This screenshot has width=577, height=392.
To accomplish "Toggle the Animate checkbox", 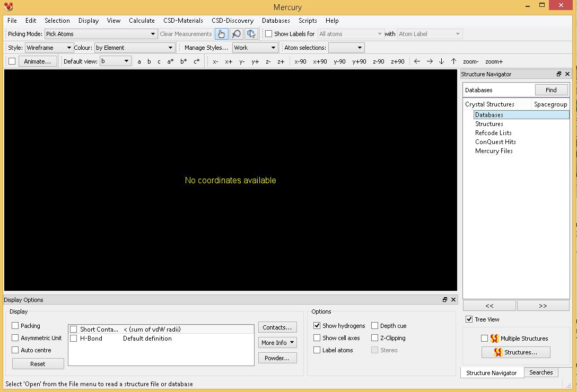I will tap(12, 61).
